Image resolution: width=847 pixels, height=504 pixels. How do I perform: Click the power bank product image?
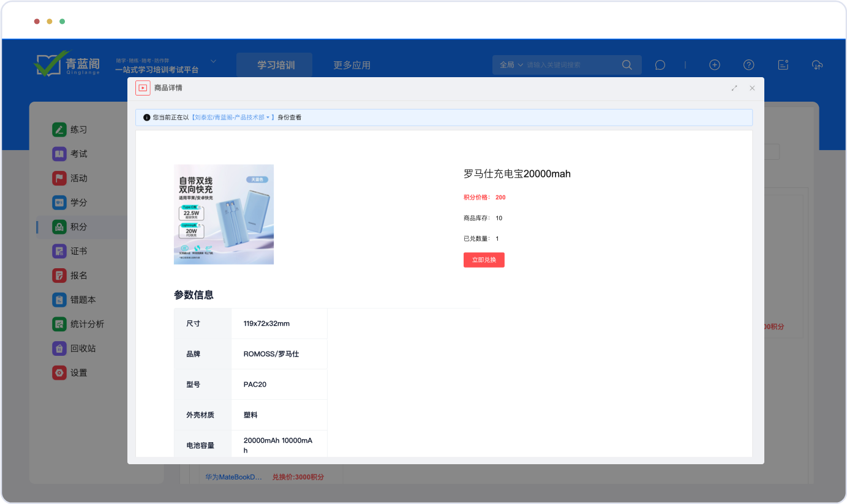[224, 214]
